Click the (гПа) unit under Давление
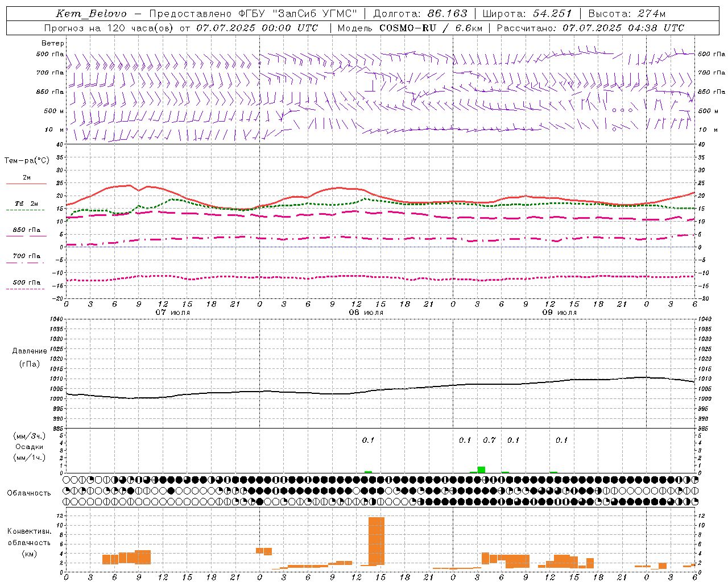Screen dimensions: 728x582 pyautogui.click(x=30, y=364)
